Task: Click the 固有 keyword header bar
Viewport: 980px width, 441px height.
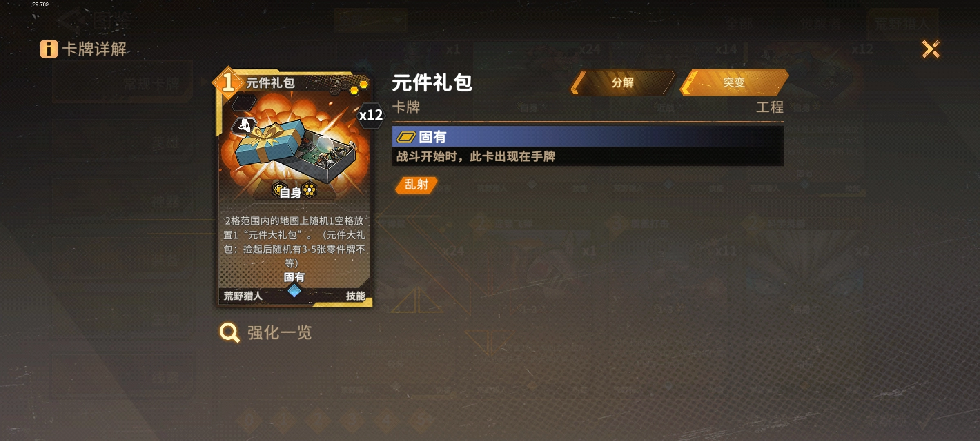Action: pos(588,137)
